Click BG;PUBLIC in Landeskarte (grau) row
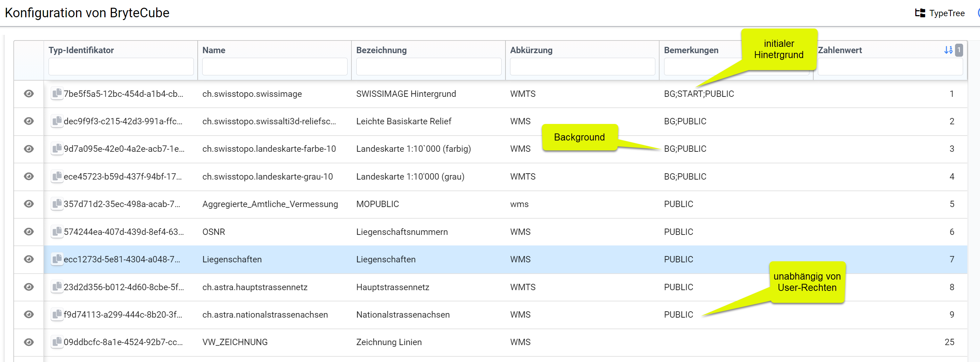Image resolution: width=980 pixels, height=362 pixels. click(x=685, y=177)
